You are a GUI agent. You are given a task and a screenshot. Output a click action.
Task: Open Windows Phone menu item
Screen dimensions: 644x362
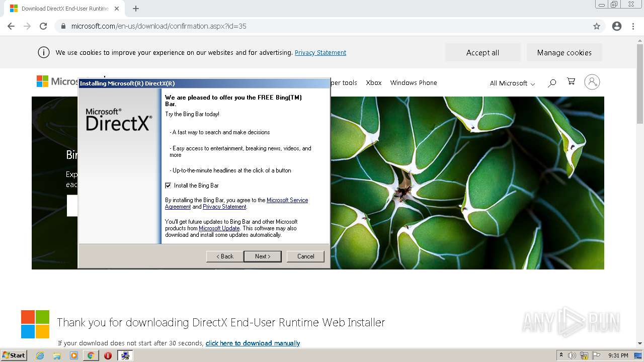click(x=414, y=82)
